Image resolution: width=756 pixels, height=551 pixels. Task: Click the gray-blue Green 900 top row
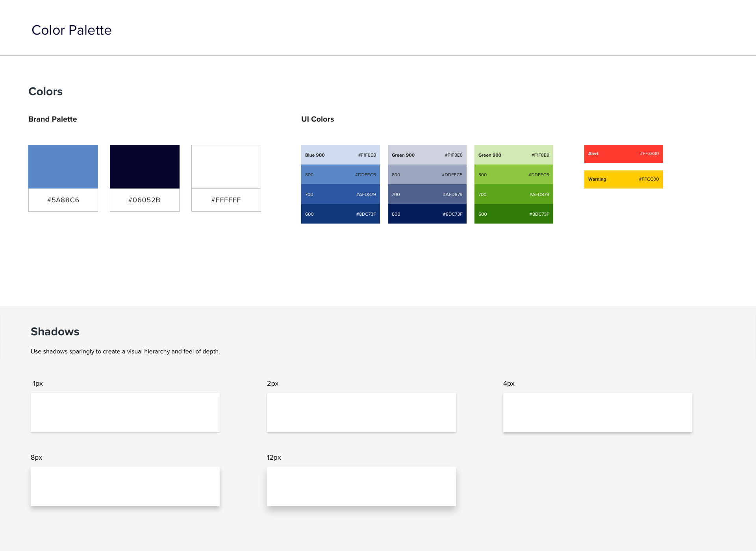click(x=427, y=155)
